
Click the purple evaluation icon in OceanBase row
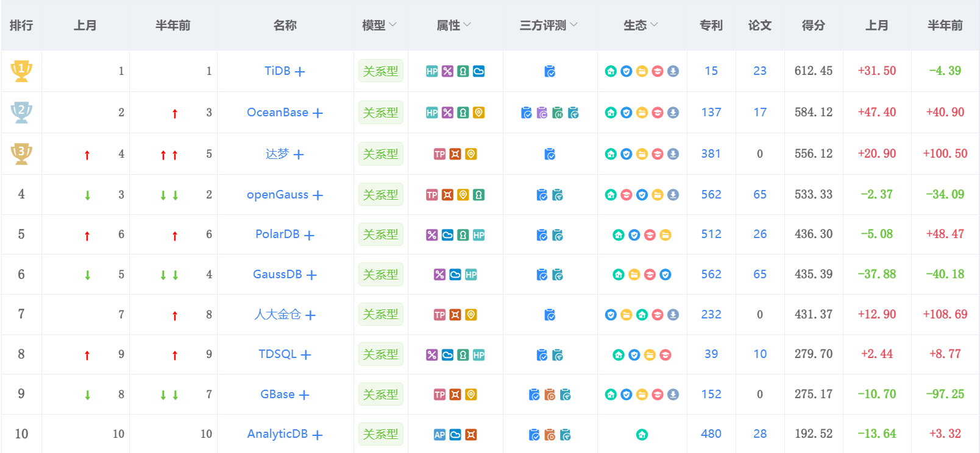tap(542, 113)
